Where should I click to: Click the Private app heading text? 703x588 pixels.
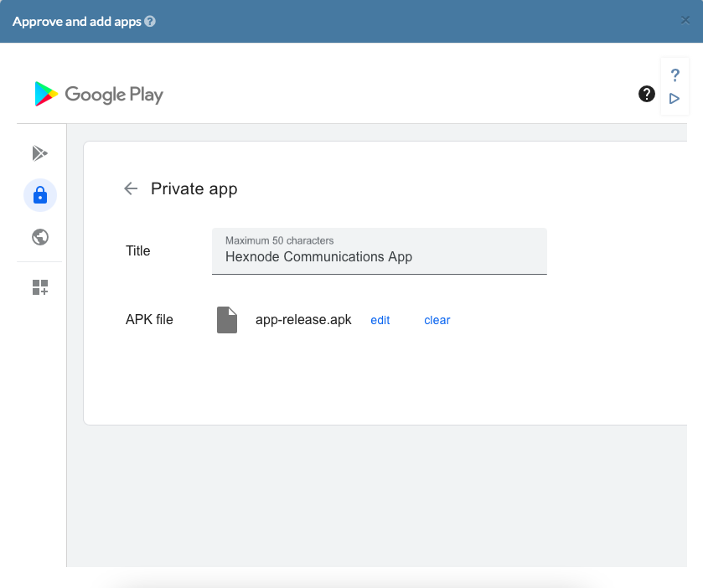[x=194, y=189]
